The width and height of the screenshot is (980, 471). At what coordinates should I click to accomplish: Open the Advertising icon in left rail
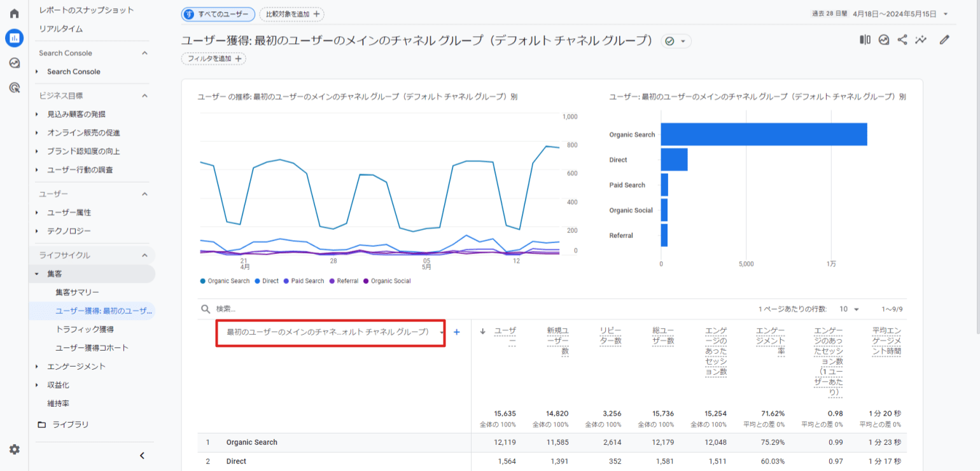pyautogui.click(x=14, y=88)
